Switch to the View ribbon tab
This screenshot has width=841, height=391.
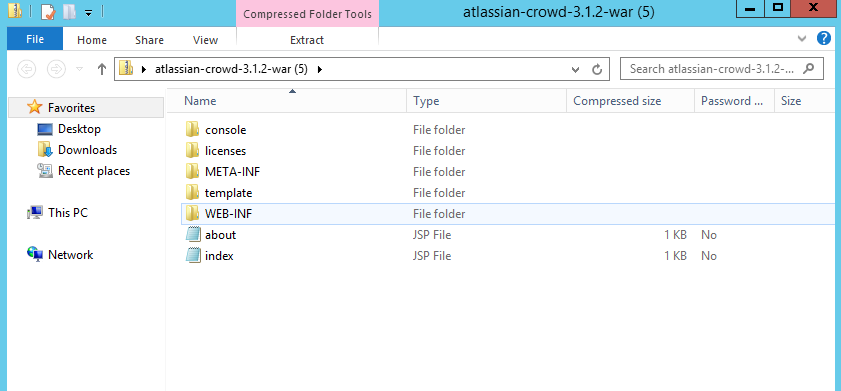point(205,40)
